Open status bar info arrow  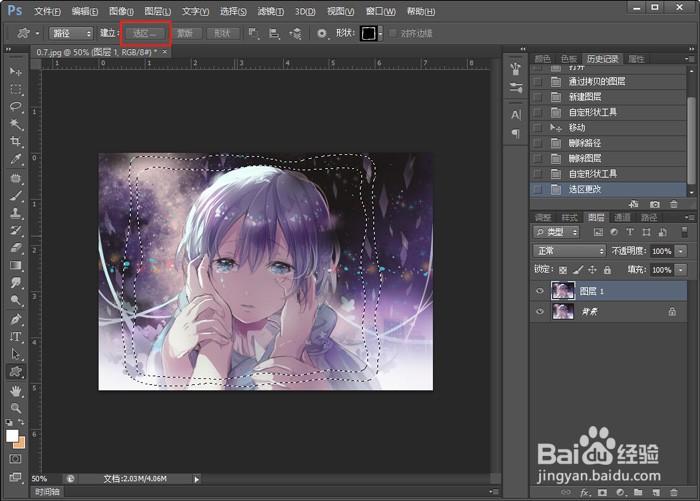pos(196,479)
